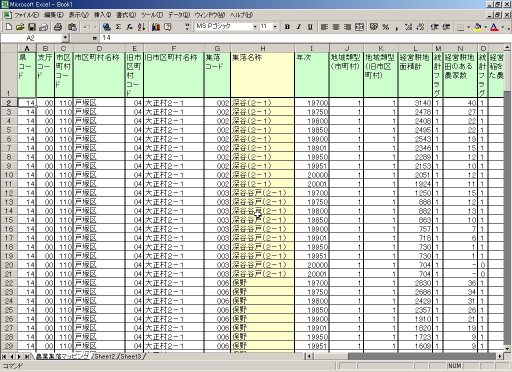Image resolution: width=512 pixels, height=372 pixels.
Task: Open the File menu
Action: 26,15
